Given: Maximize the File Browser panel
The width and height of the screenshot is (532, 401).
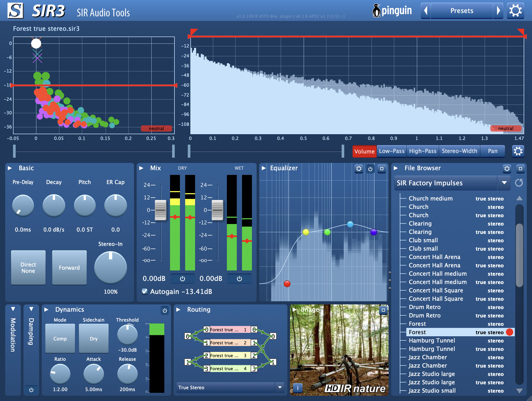Looking at the screenshot, I should tap(521, 169).
